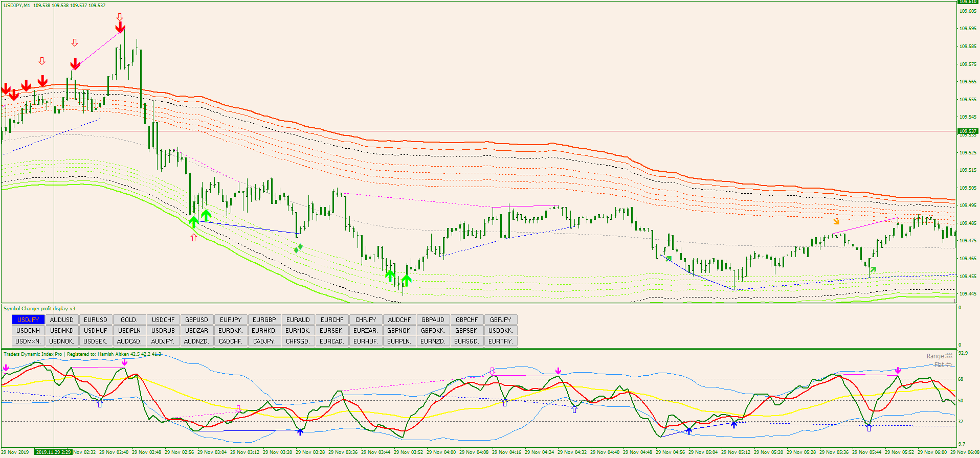Open USDDKK. pair chart
Screen dimensions: 980x458
click(501, 330)
